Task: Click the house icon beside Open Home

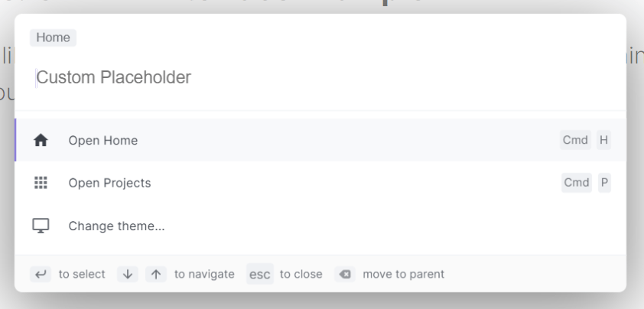Action: coord(41,141)
